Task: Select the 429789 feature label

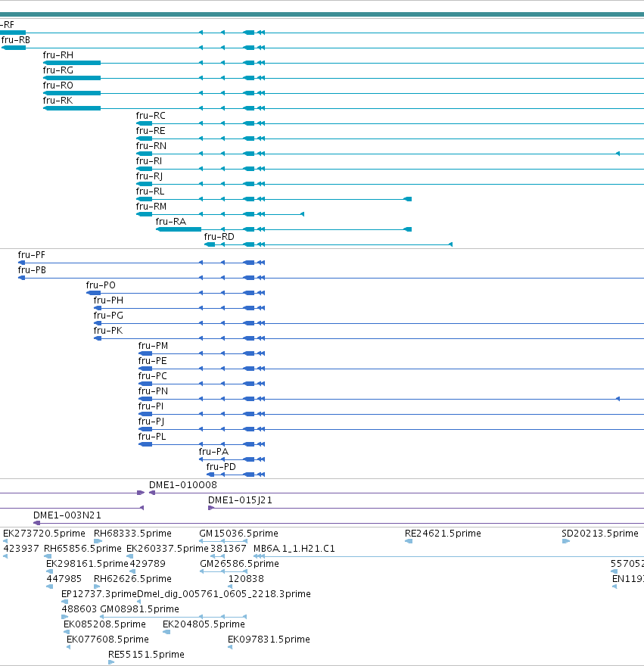Action: click(148, 564)
